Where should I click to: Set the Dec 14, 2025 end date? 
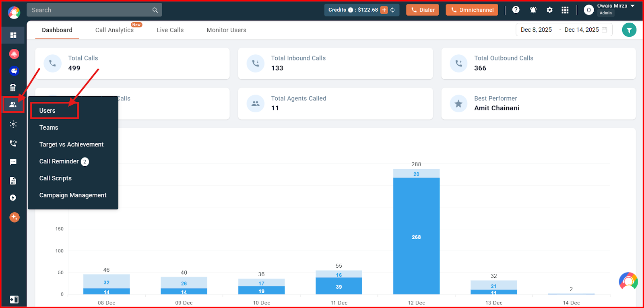[582, 30]
